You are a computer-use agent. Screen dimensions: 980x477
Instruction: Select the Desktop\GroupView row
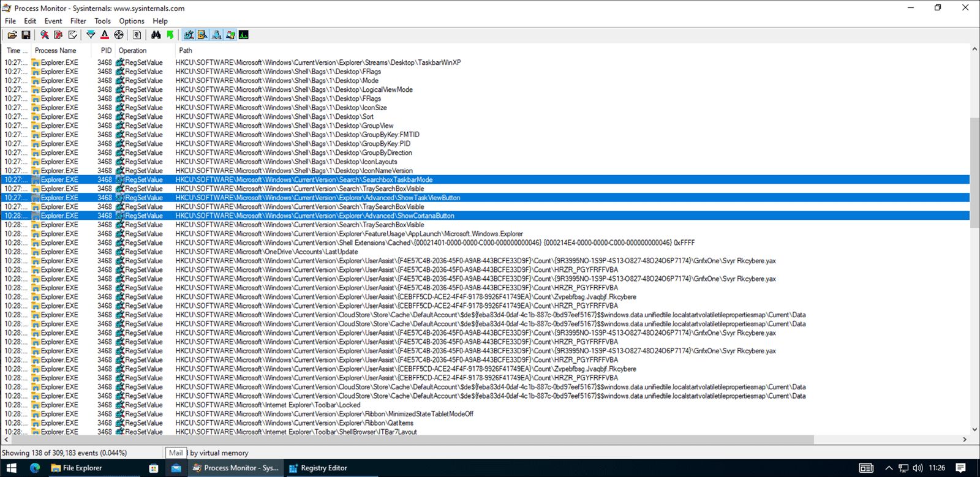pyautogui.click(x=486, y=126)
